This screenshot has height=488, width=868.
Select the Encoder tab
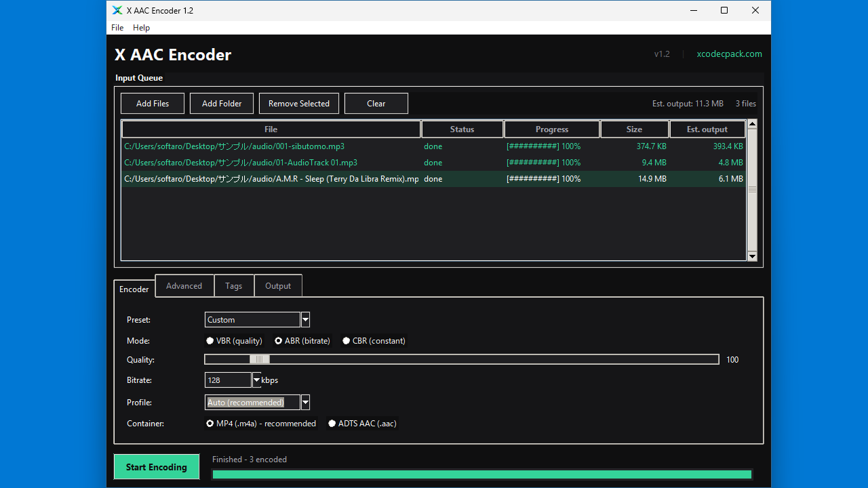click(x=134, y=289)
